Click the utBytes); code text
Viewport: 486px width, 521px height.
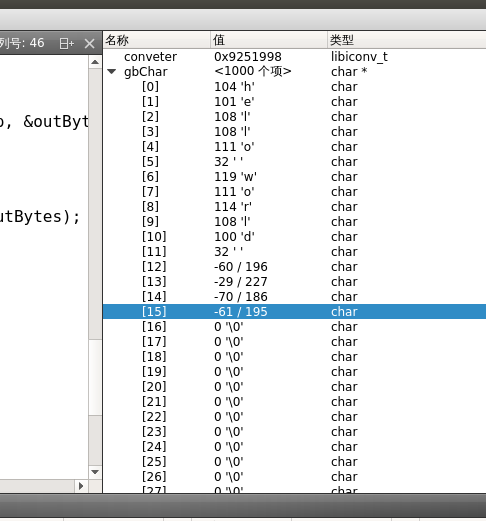tap(40, 217)
